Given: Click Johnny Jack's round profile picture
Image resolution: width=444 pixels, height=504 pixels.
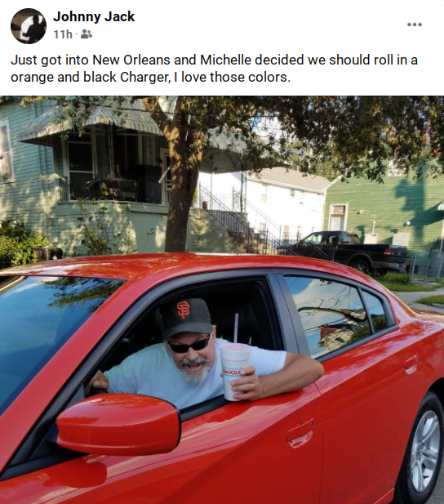Looking at the screenshot, I should pyautogui.click(x=29, y=26).
